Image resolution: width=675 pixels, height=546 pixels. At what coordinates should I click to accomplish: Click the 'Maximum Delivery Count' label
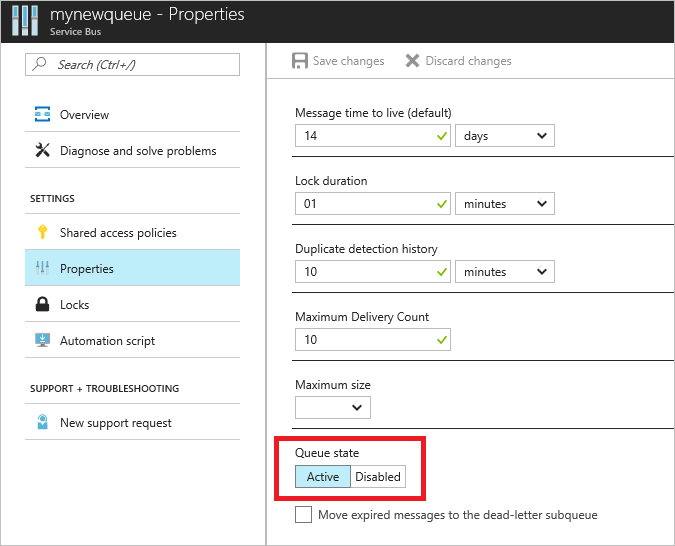[x=362, y=317]
